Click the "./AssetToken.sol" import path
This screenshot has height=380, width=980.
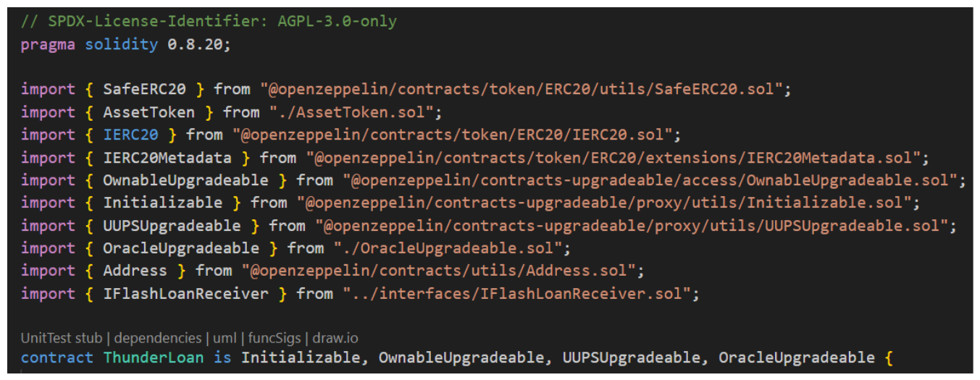tap(356, 112)
